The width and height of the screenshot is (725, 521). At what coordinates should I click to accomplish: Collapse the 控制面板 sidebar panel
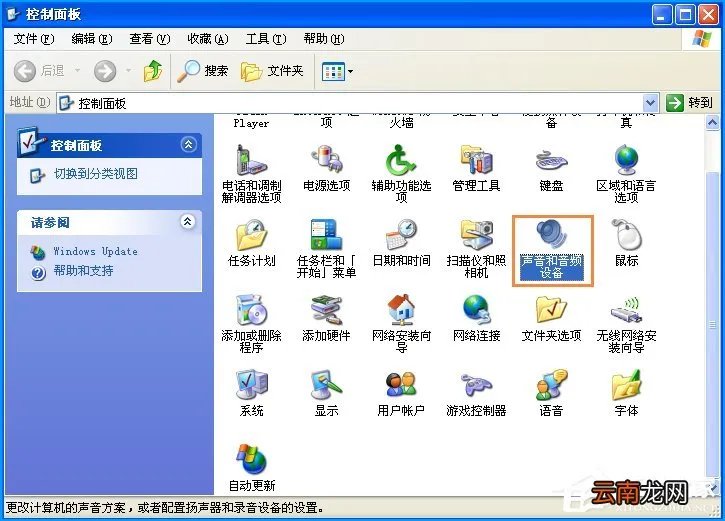coord(188,145)
